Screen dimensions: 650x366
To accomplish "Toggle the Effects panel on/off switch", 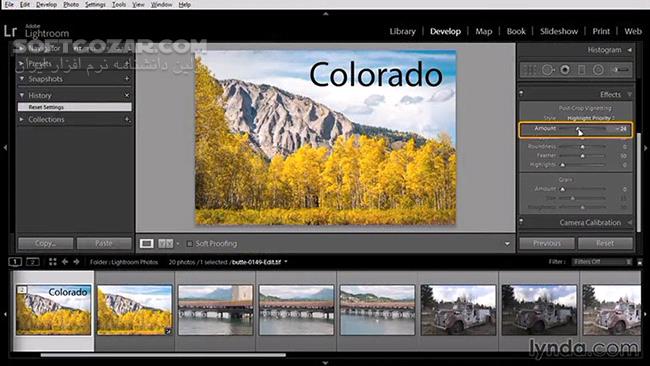I will [521, 94].
